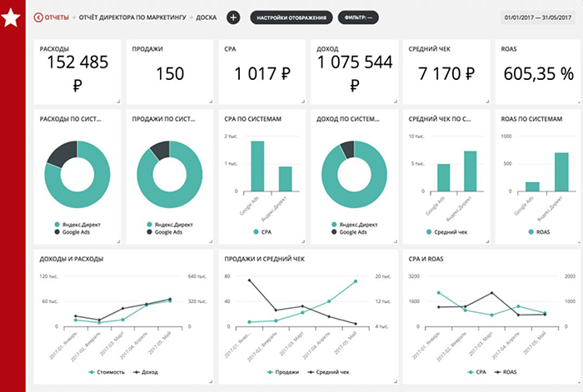Open Настройки отображения settings
Screen dimensions: 583x392
click(291, 17)
